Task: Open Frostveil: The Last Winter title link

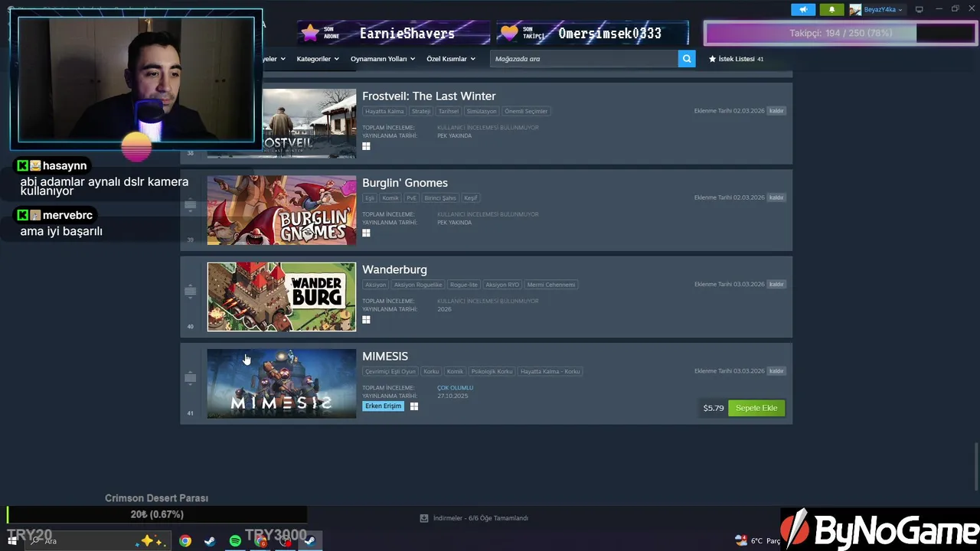Action: click(429, 96)
